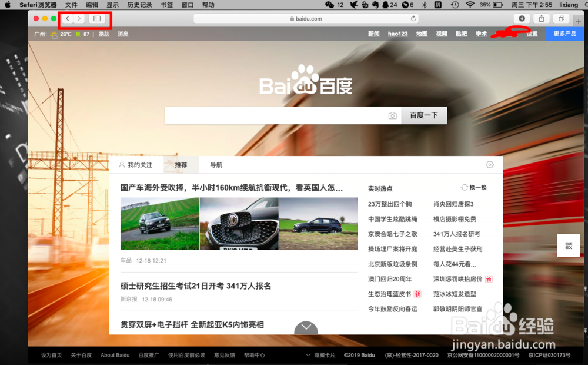The image size is (588, 365).
Task: Click the baidu.com address bar
Action: click(x=306, y=18)
